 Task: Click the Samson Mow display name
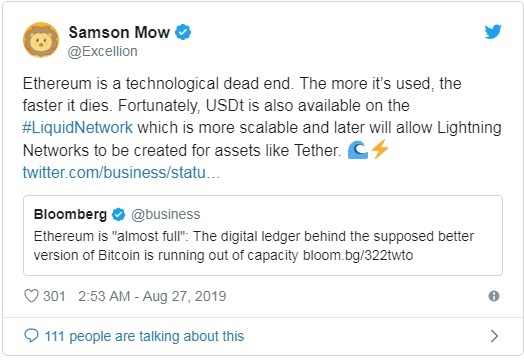click(119, 32)
